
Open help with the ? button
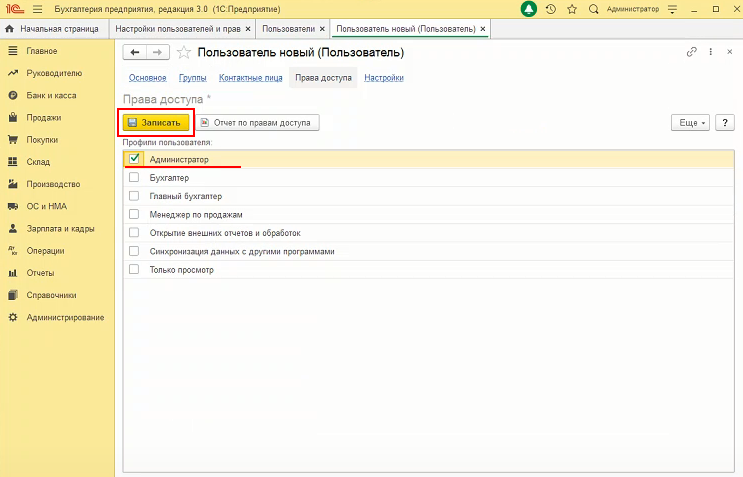[725, 123]
